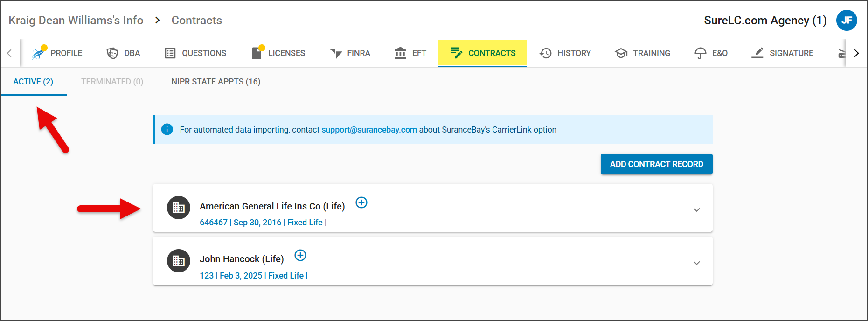Image resolution: width=868 pixels, height=321 pixels.
Task: Click '123 | Feb 3, 2025 | Fixed Life' details
Action: point(253,276)
